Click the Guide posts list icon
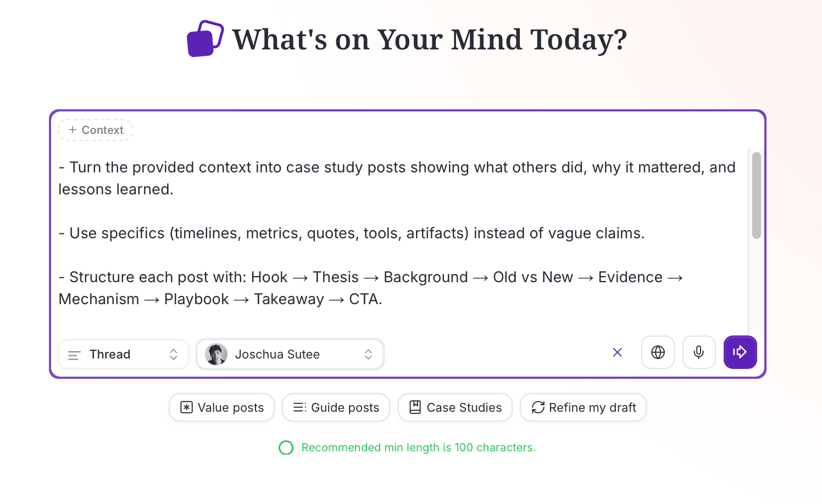Image resolution: width=822 pixels, height=504 pixels. [299, 407]
